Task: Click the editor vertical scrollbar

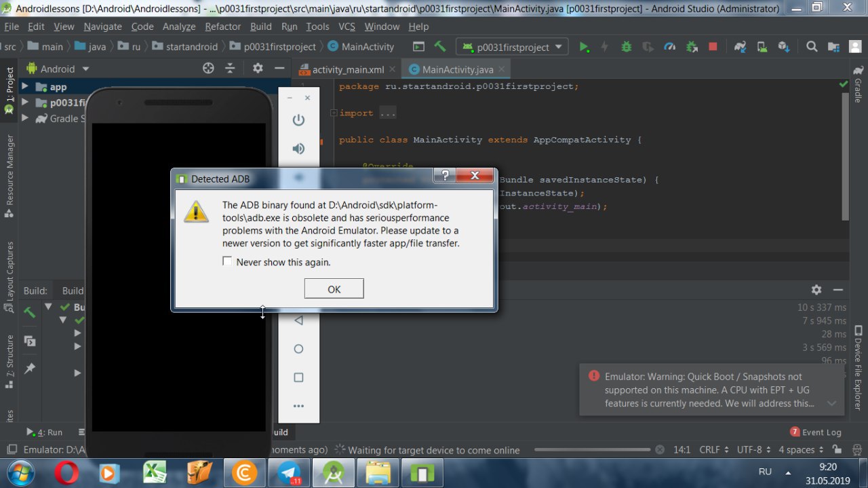Action: 845,156
